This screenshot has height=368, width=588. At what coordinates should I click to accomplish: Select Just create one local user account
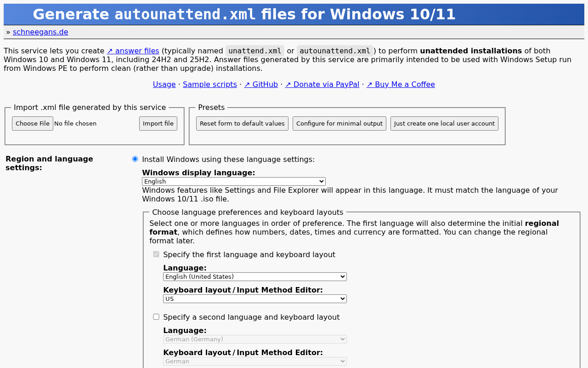(444, 123)
